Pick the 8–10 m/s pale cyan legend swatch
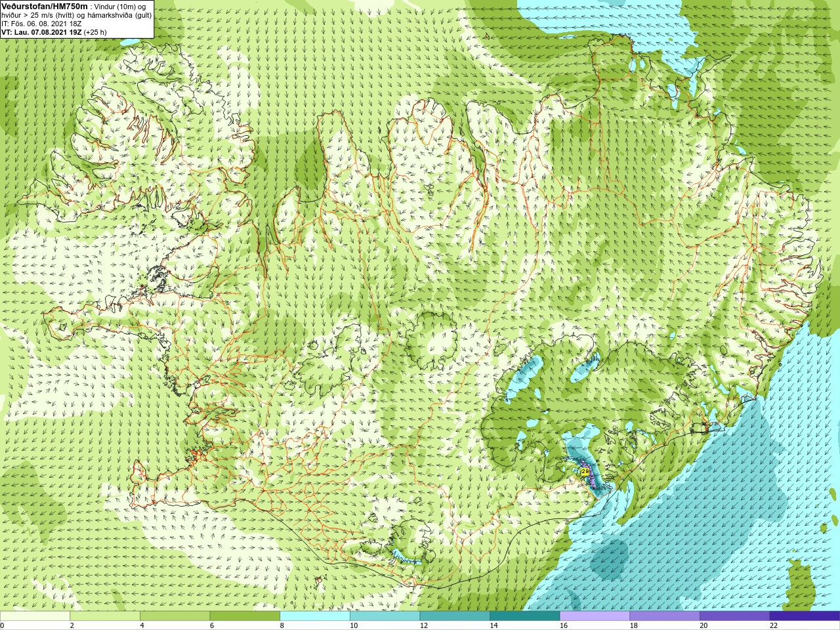Screen dimensions: 840x630 [315, 616]
